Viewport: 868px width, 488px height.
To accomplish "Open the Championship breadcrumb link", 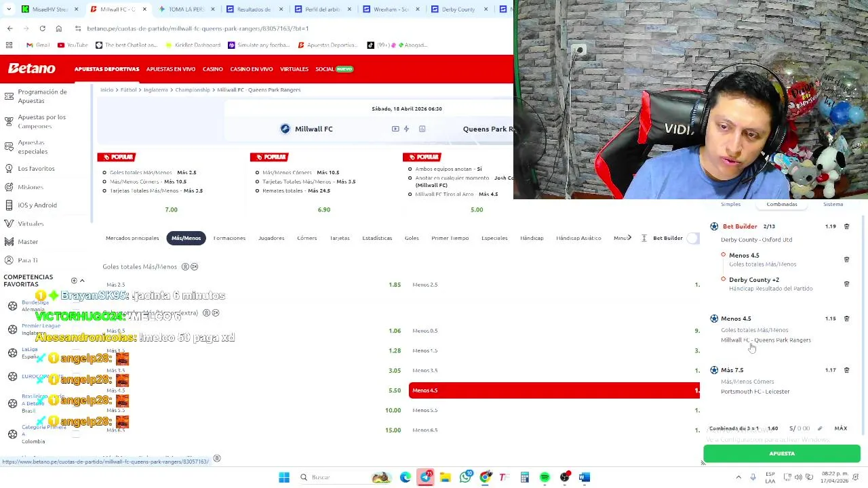I will [x=193, y=89].
